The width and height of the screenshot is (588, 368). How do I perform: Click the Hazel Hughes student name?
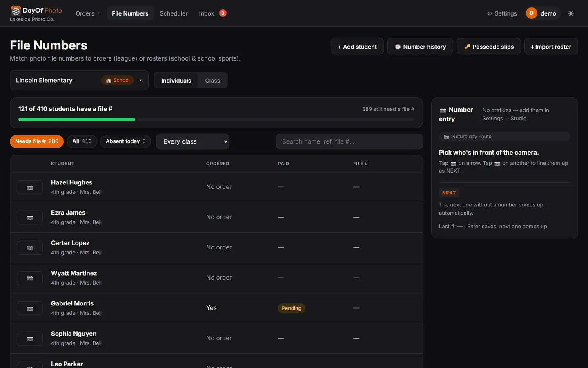[71, 182]
